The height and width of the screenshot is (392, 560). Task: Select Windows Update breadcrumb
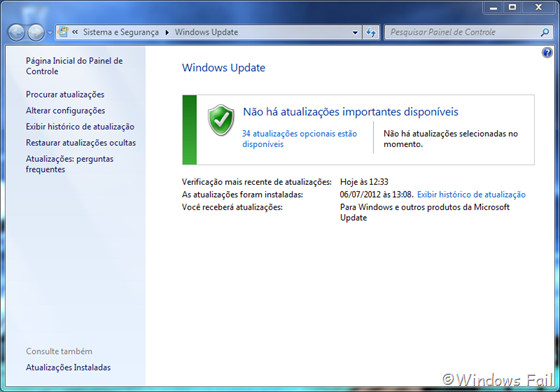coord(206,32)
